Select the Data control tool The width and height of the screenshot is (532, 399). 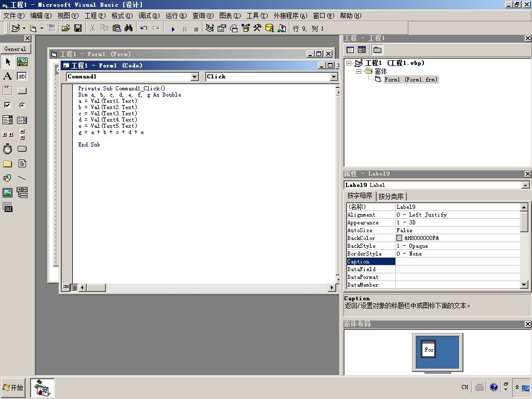(x=22, y=192)
